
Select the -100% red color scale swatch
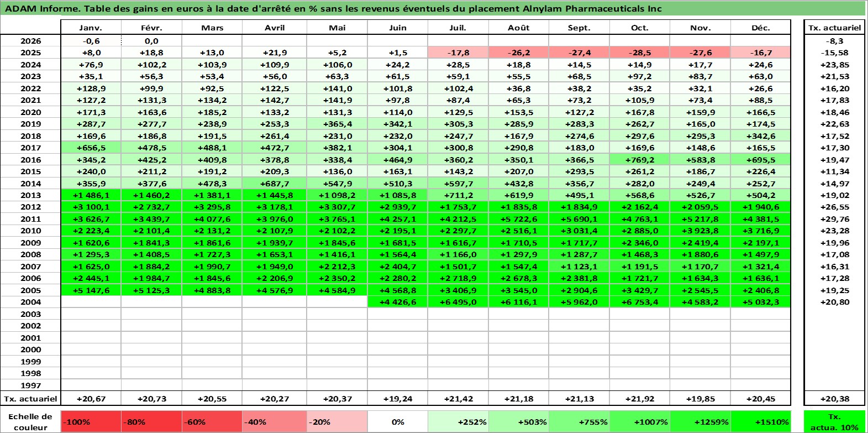pyautogui.click(x=91, y=421)
